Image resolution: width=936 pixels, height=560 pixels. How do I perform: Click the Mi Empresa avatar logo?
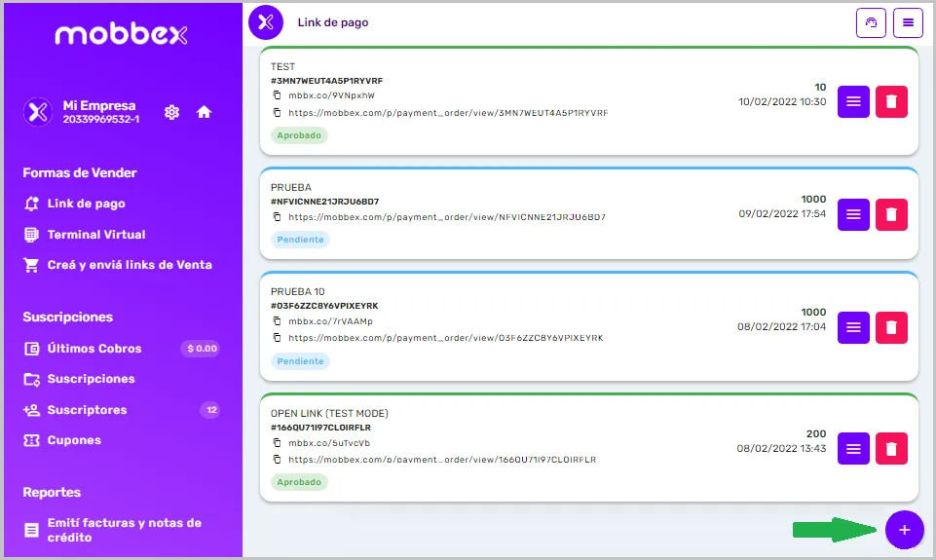pos(38,112)
